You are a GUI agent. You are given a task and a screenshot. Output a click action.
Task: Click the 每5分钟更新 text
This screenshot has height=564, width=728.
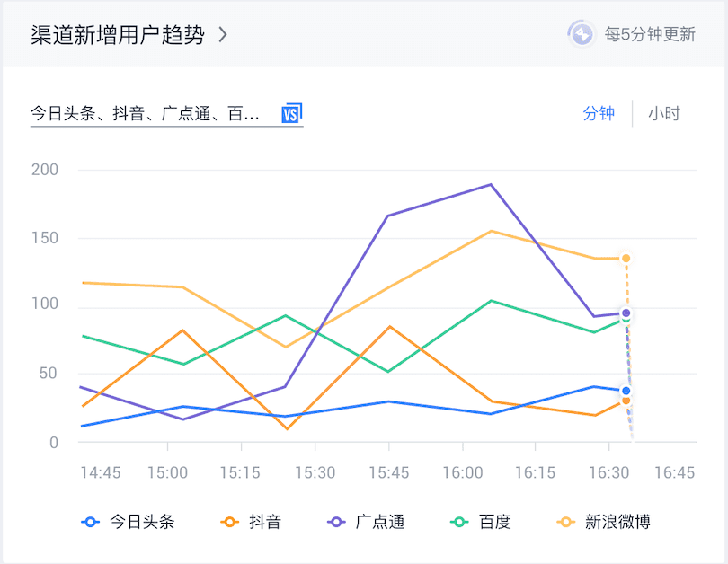click(x=650, y=34)
